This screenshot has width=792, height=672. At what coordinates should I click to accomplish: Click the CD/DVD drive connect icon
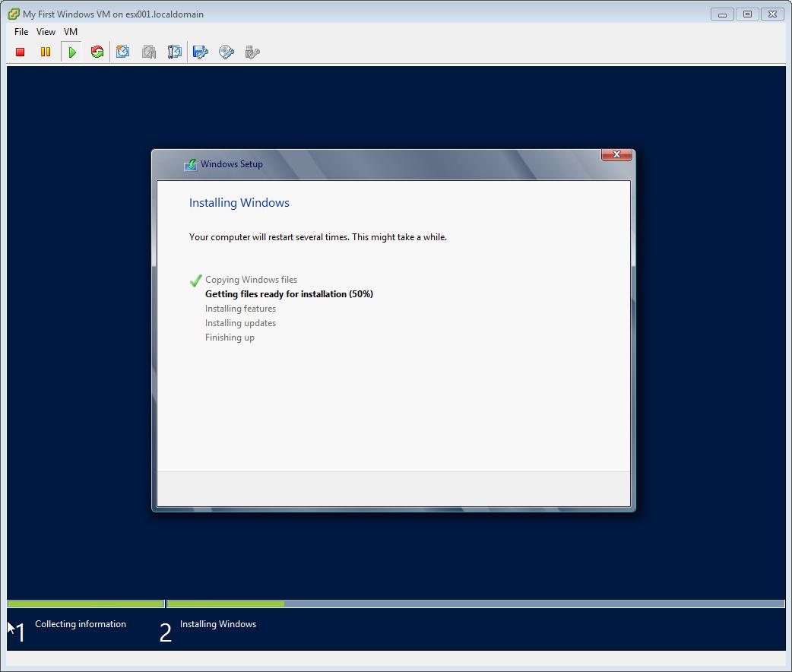(227, 52)
